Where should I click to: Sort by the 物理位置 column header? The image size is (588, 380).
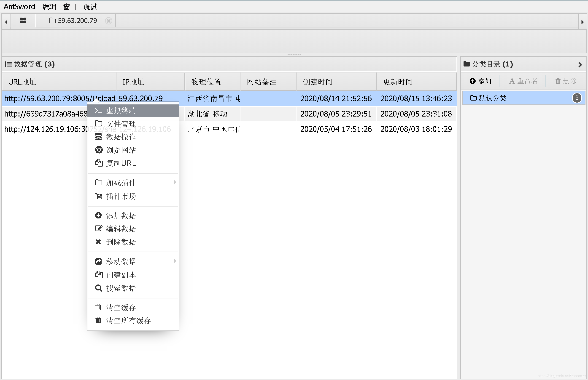click(213, 82)
